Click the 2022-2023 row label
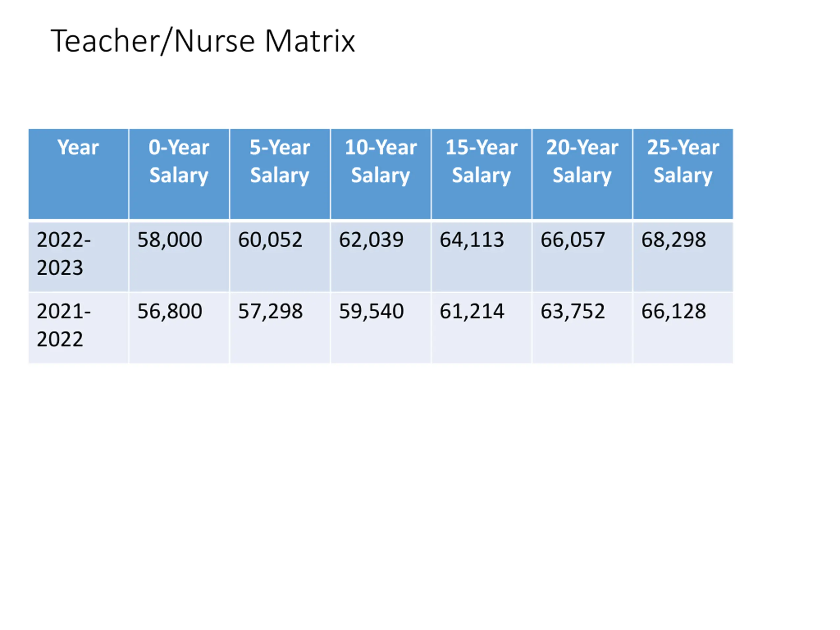 (78, 257)
